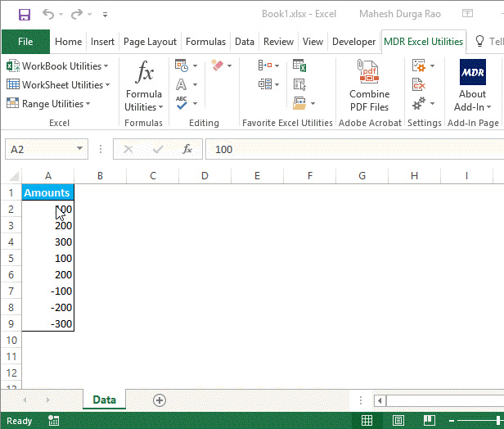Open the calendar clock date utilities
This screenshot has height=429, width=504.
coord(186,65)
